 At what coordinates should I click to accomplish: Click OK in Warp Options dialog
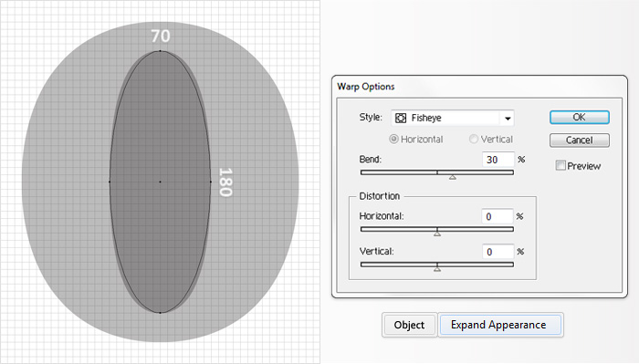tap(579, 118)
